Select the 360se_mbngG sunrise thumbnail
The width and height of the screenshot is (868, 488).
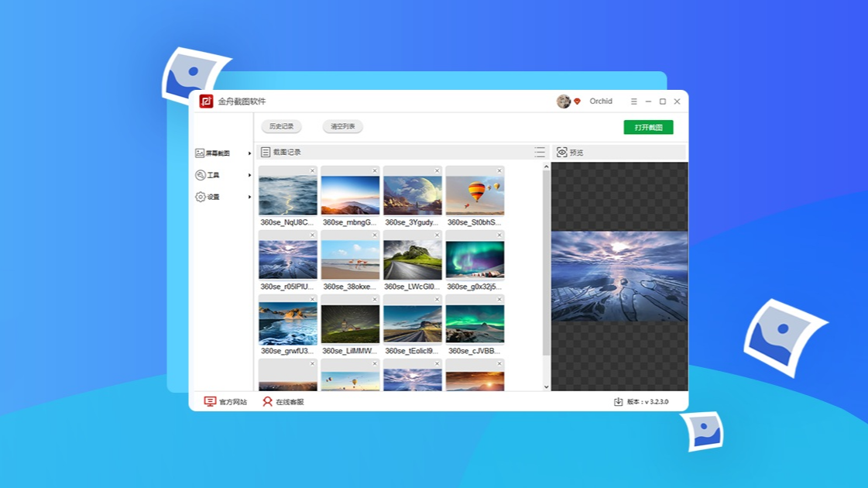coord(351,194)
